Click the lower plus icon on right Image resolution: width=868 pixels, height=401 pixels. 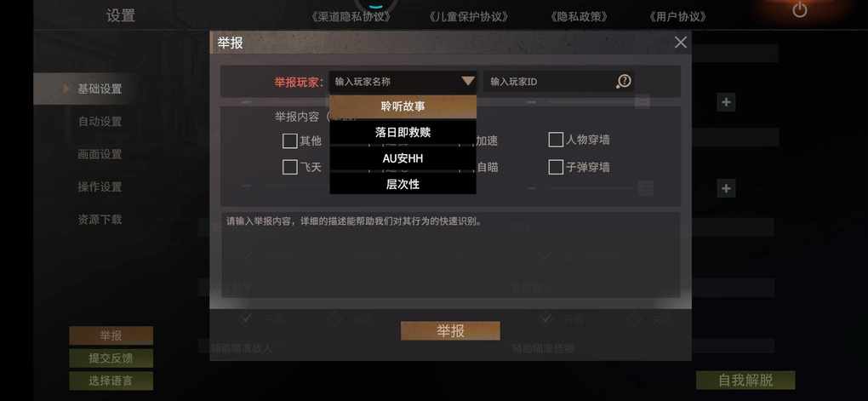click(x=726, y=188)
